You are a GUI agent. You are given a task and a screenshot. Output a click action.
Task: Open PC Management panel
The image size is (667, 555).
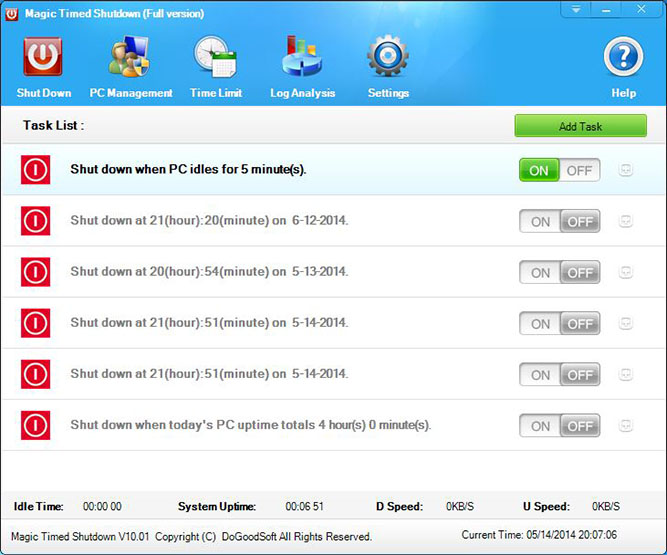point(131,67)
